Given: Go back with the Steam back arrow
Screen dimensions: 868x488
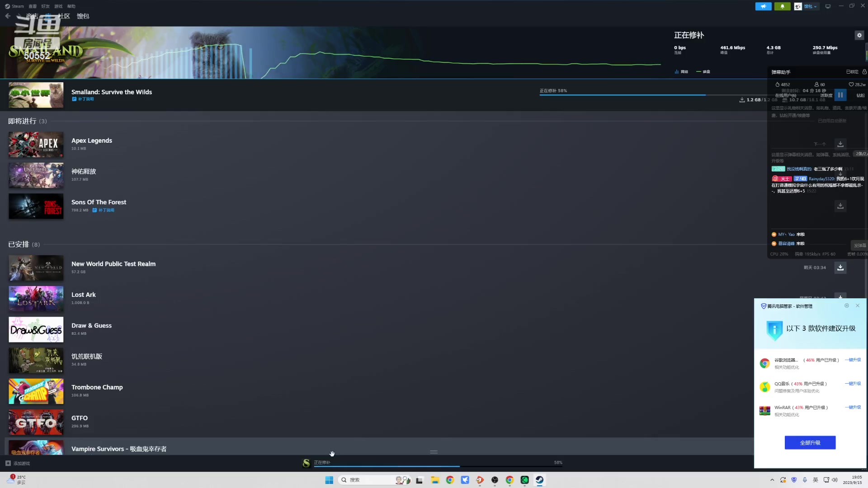Looking at the screenshot, I should (x=8, y=16).
